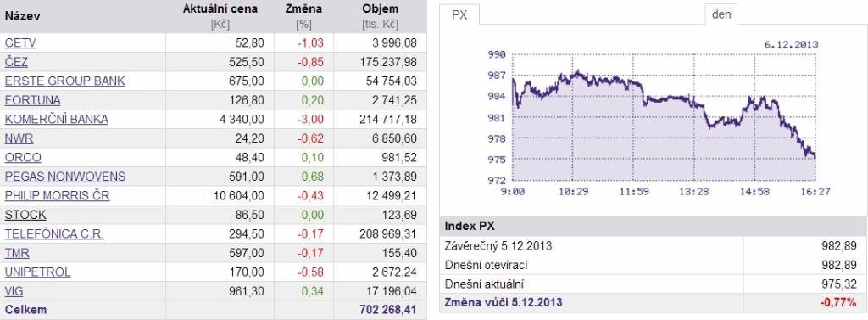Image resolution: width=868 pixels, height=320 pixels.
Task: Click the ORCO link
Action: tap(23, 158)
